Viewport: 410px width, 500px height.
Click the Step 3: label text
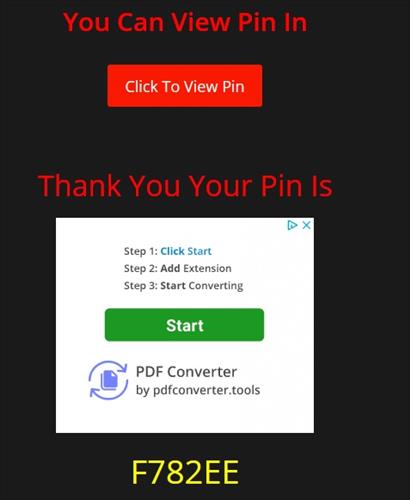point(140,286)
